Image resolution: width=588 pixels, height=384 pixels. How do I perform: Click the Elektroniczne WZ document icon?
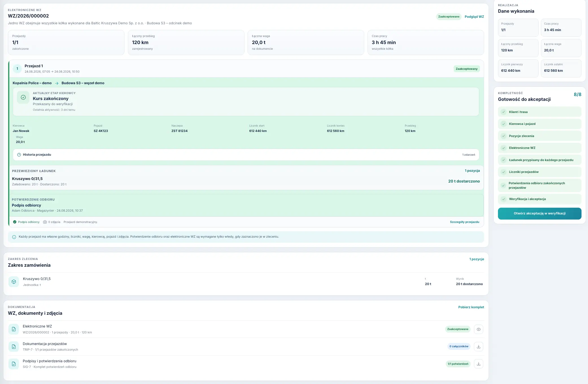14,329
